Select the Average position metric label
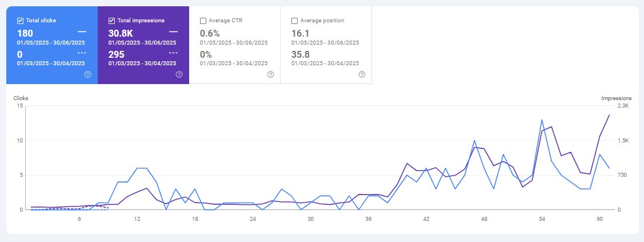Image resolution: width=644 pixels, height=242 pixels. click(x=322, y=21)
